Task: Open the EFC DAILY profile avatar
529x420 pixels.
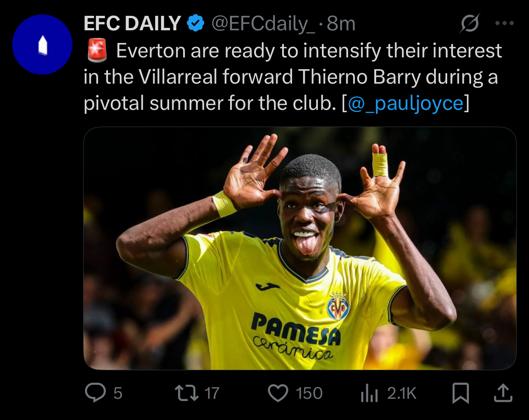Action: (x=42, y=45)
